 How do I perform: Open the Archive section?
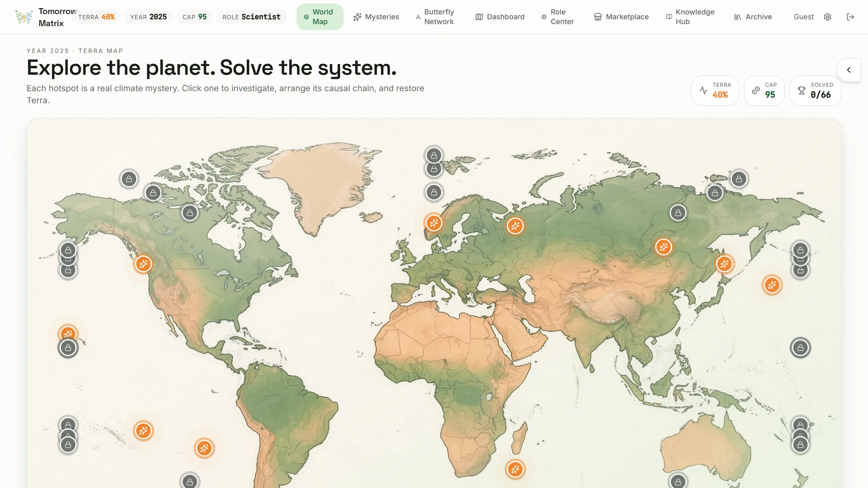point(753,17)
